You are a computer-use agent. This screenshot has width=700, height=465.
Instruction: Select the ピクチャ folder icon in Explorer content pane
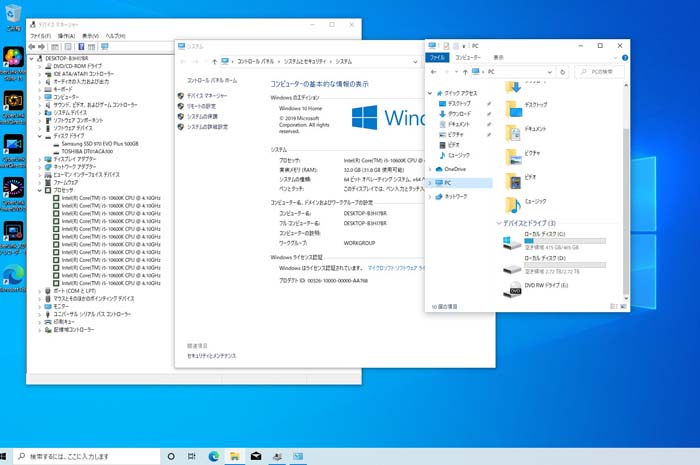click(x=513, y=157)
